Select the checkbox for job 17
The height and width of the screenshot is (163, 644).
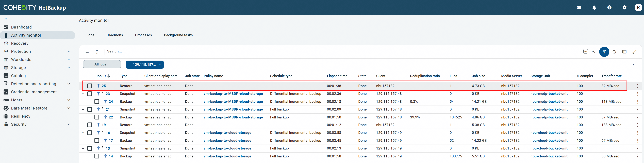[97, 140]
